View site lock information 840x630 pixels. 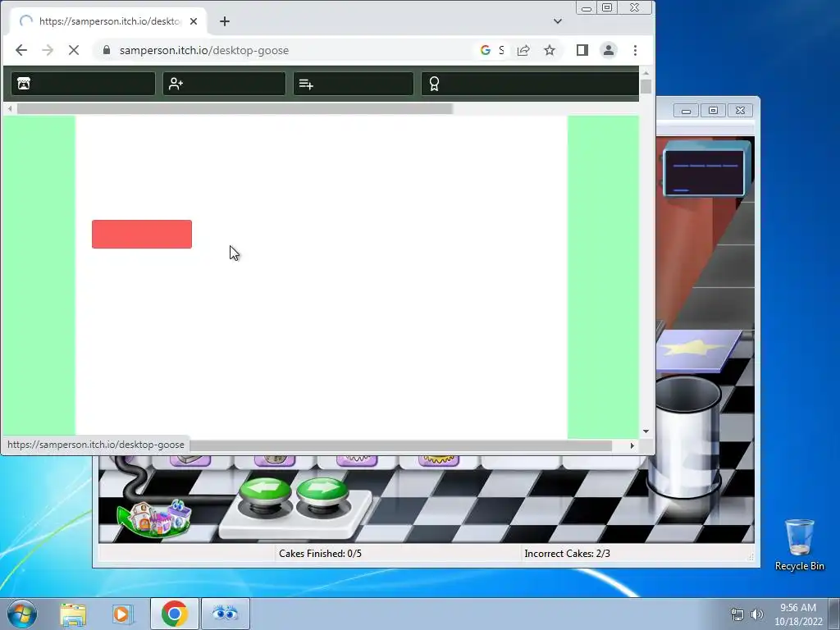tap(107, 50)
